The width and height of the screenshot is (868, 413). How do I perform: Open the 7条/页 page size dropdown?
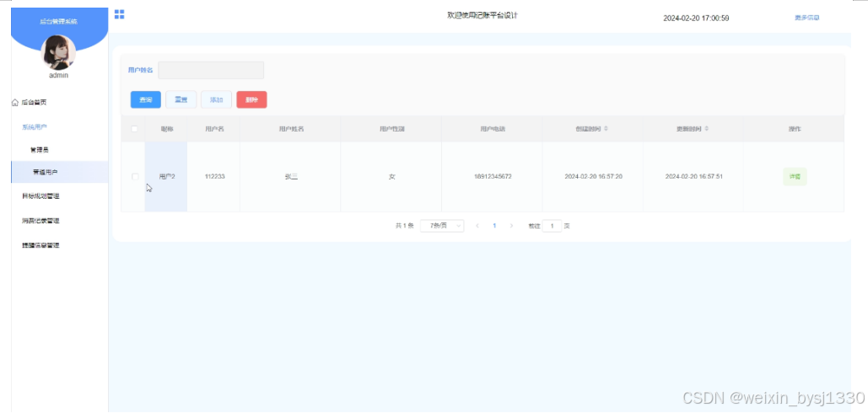click(x=442, y=226)
